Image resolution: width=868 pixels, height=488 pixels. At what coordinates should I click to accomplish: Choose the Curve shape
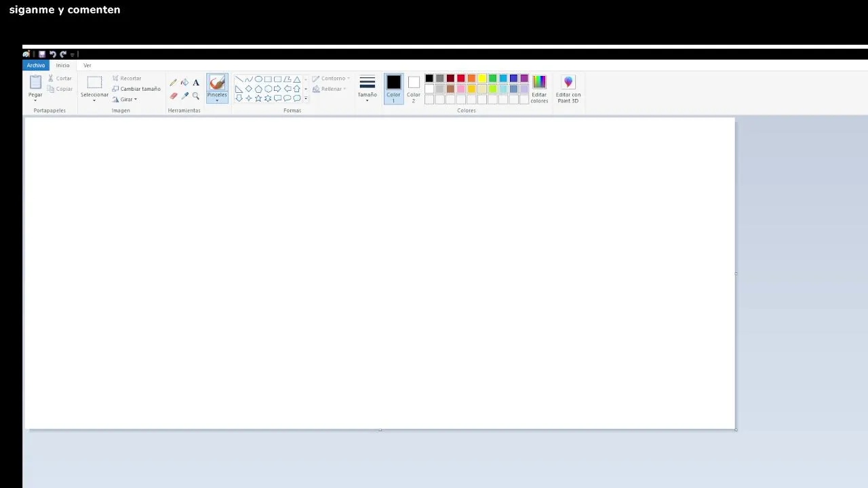click(x=249, y=79)
